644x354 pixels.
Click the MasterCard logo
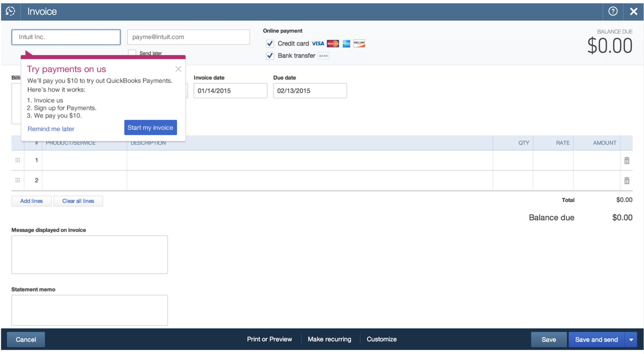click(333, 44)
